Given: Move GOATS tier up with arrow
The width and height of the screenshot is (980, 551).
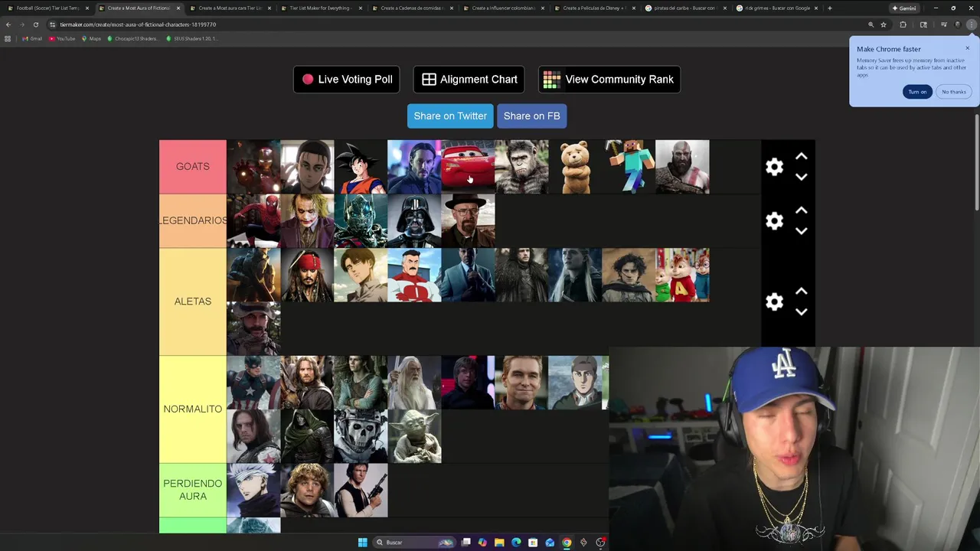Looking at the screenshot, I should (801, 156).
